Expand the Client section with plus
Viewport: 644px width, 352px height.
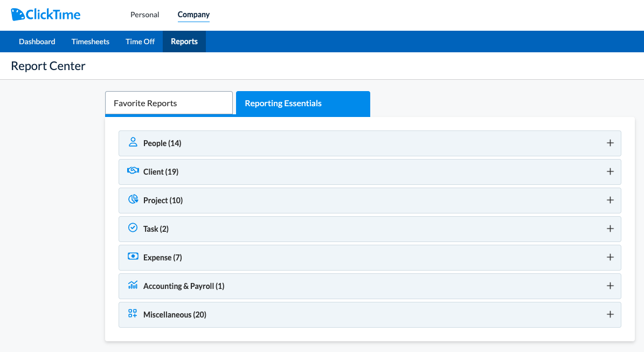point(610,171)
